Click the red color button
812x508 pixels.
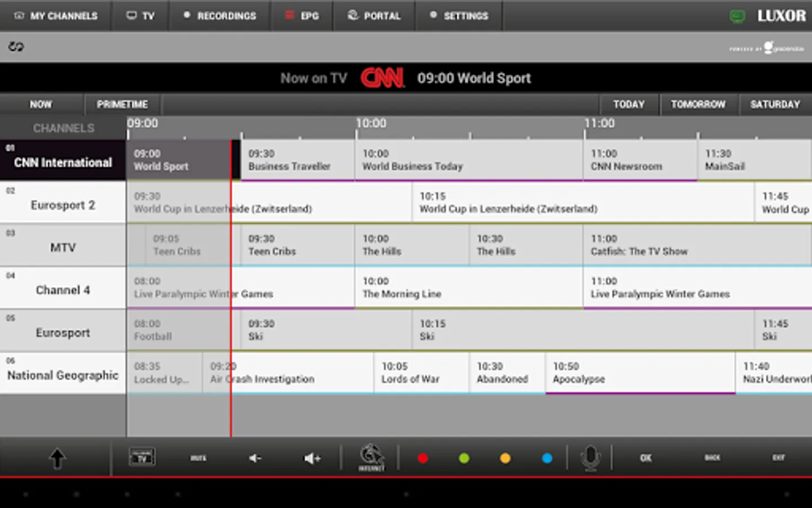click(x=423, y=458)
